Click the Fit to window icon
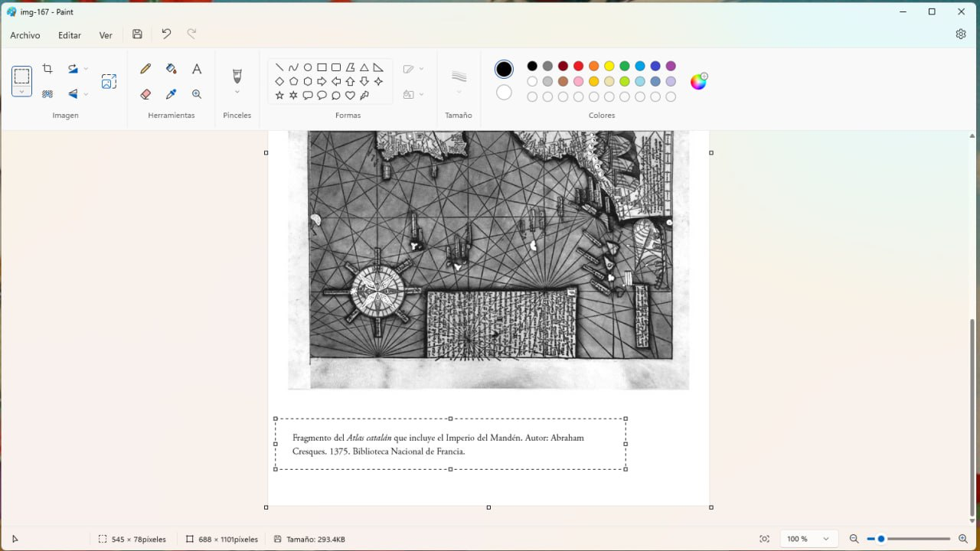 click(764, 539)
